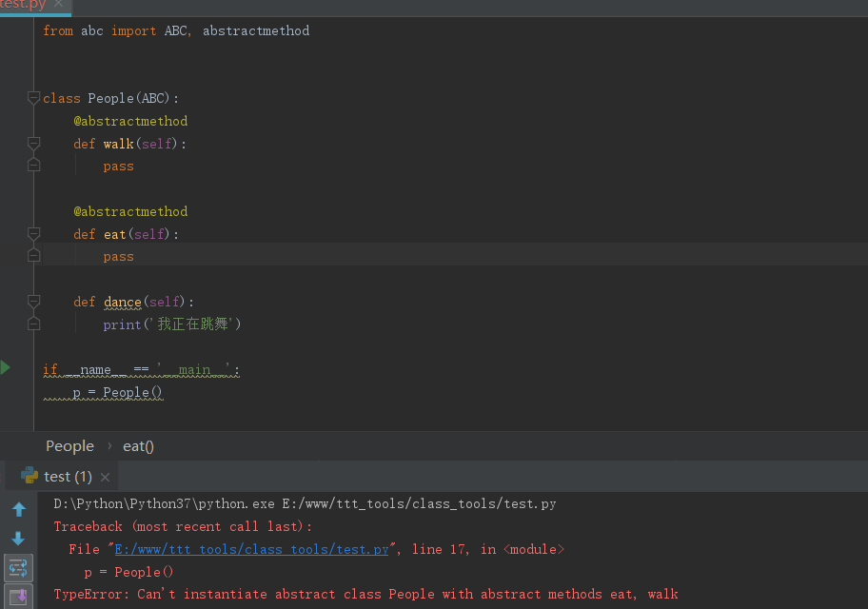Image resolution: width=868 pixels, height=609 pixels.
Task: Collapse the walk method fold marker
Action: pyautogui.click(x=33, y=144)
